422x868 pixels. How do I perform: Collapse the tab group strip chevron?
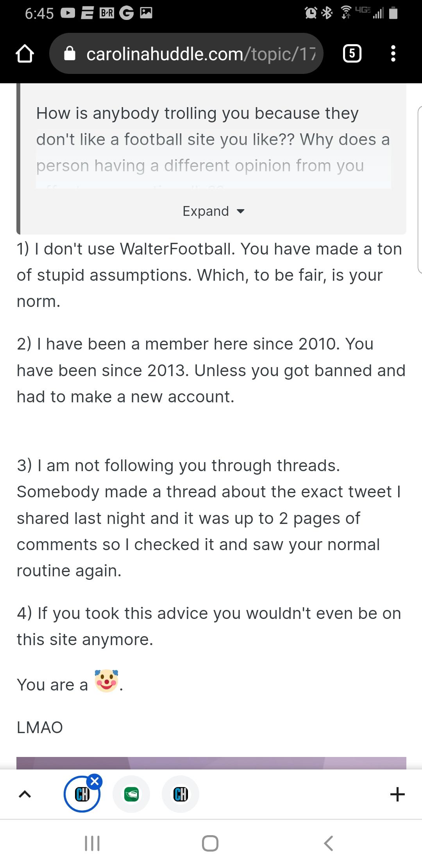click(x=25, y=794)
